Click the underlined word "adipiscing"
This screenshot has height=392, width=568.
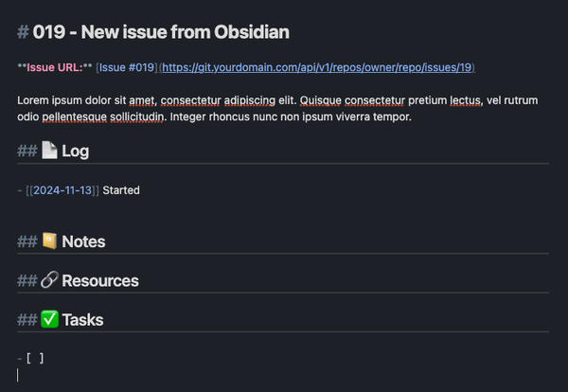pyautogui.click(x=257, y=100)
